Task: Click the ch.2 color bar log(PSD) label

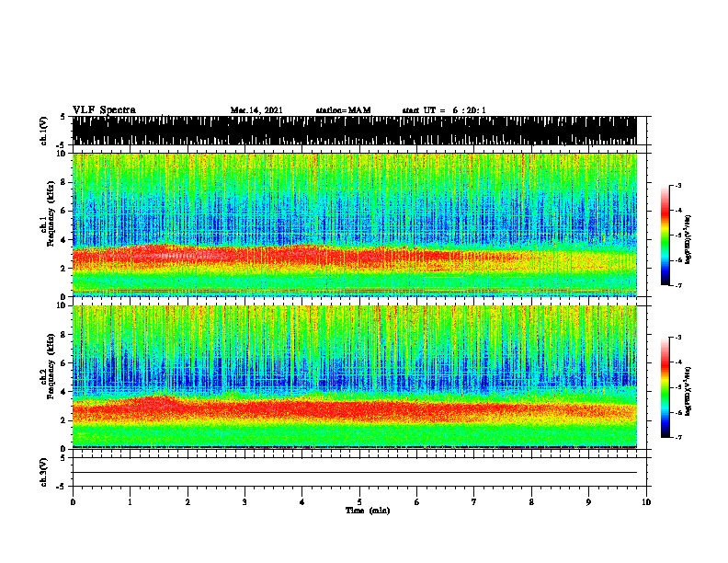Action: click(688, 391)
